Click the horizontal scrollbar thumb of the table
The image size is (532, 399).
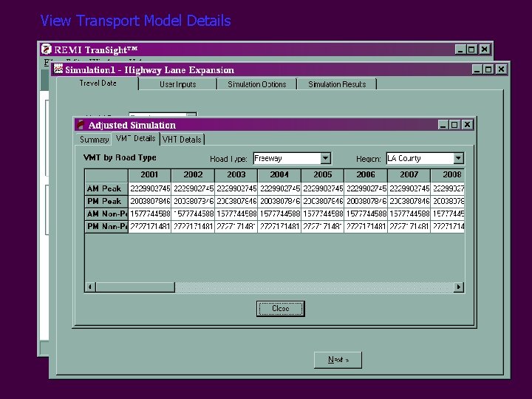pyautogui.click(x=135, y=287)
